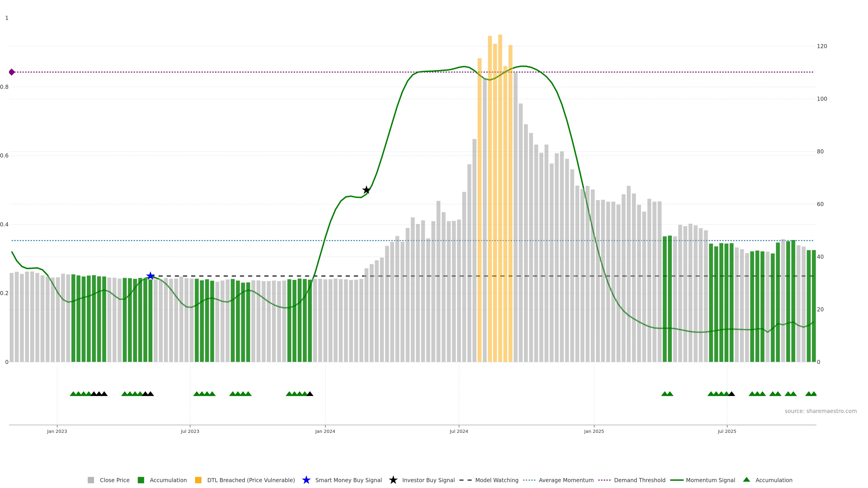Click the purple diamond Demand Threshold marker
This screenshot has width=868, height=488.
pyautogui.click(x=12, y=72)
